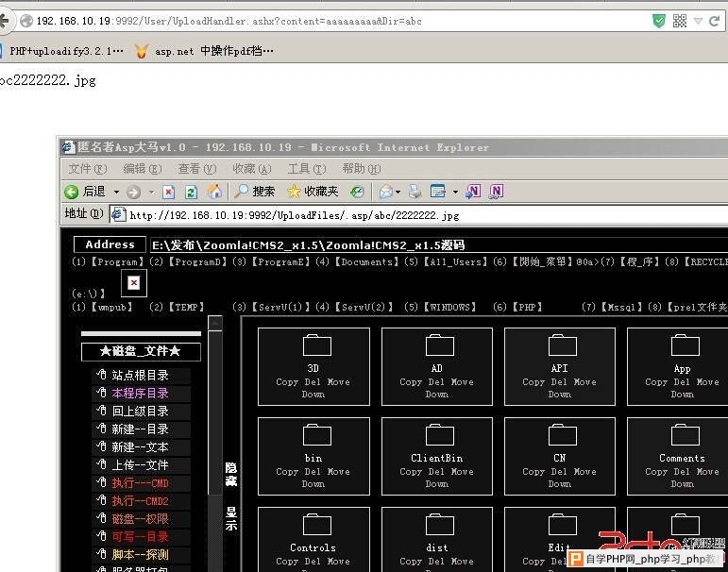Open the API folder icon
Image resolution: width=728 pixels, height=572 pixels.
pos(562,345)
